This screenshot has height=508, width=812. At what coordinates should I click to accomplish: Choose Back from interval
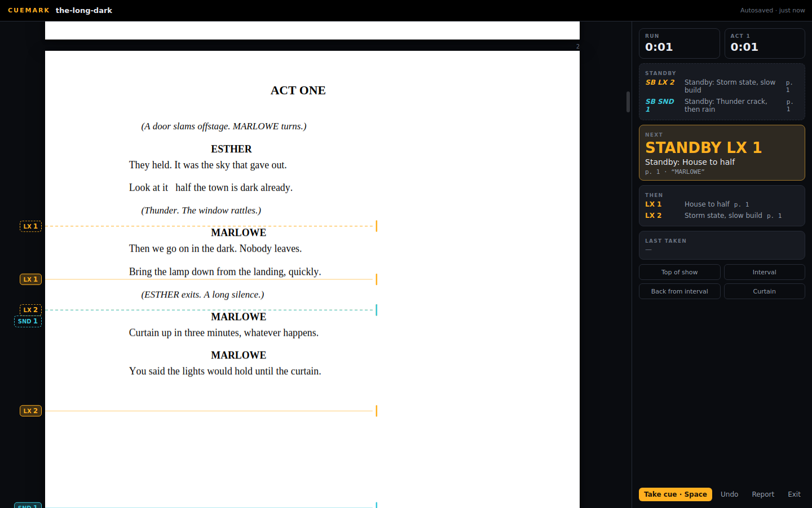click(x=679, y=291)
